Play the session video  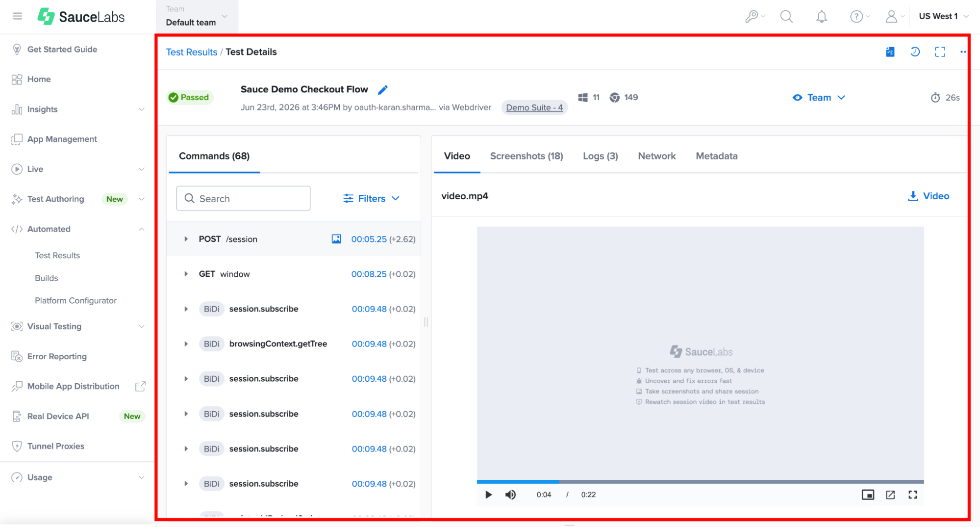(x=488, y=495)
